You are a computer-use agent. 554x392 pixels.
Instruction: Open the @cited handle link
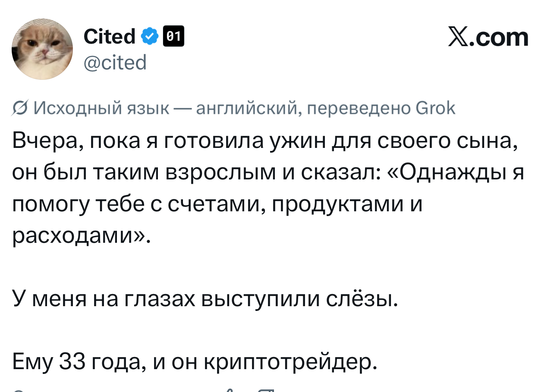[115, 62]
